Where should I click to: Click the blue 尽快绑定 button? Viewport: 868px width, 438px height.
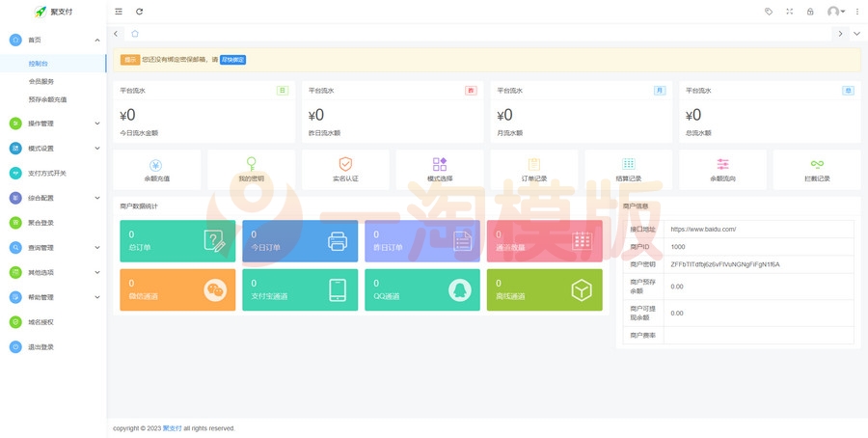(233, 60)
